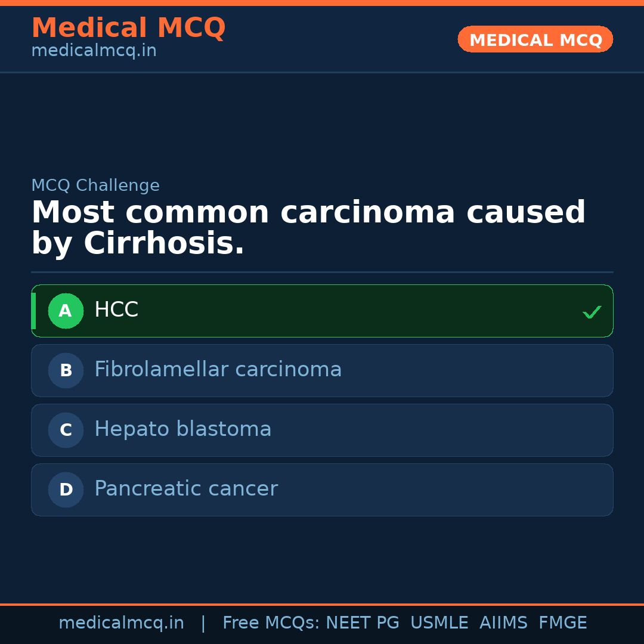Click the B letter circle icon
This screenshot has height=644, width=644.
[x=66, y=370]
